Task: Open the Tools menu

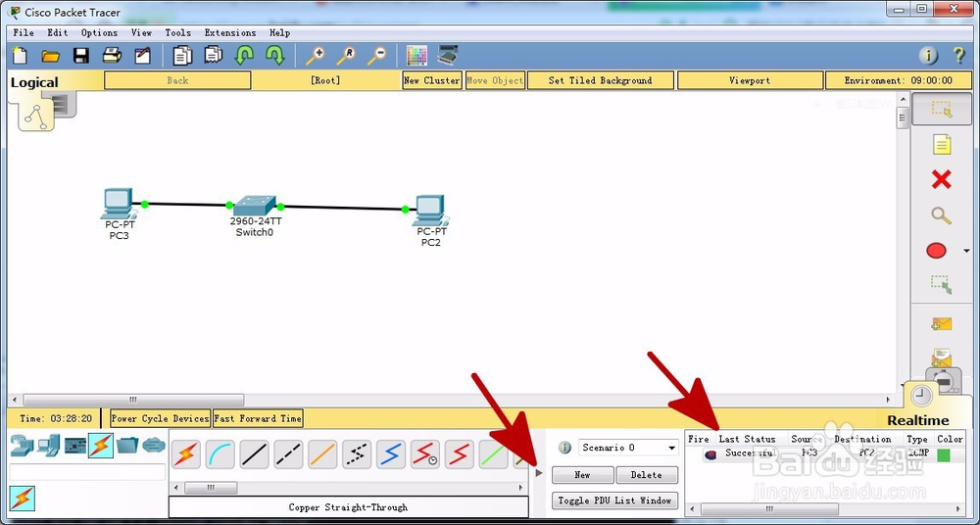Action: click(x=178, y=32)
